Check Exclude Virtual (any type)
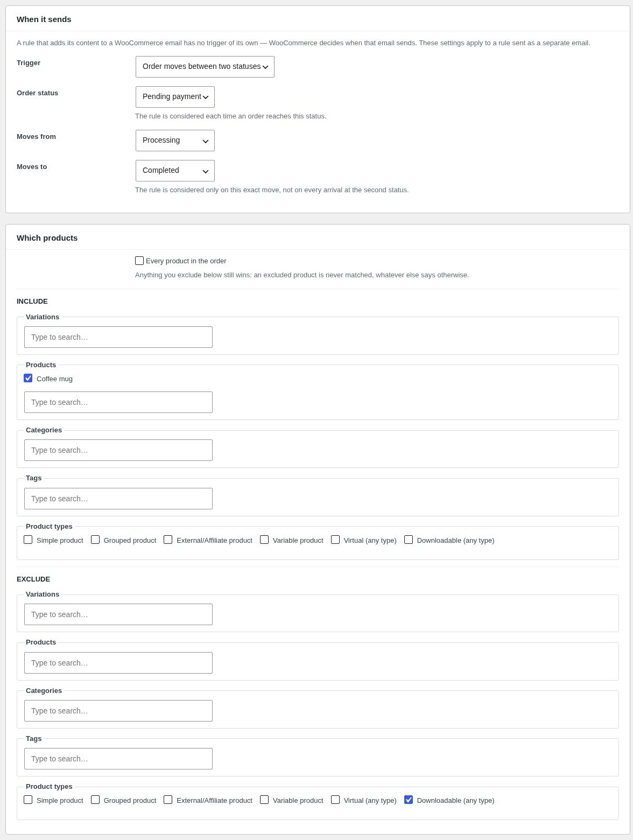 click(335, 800)
